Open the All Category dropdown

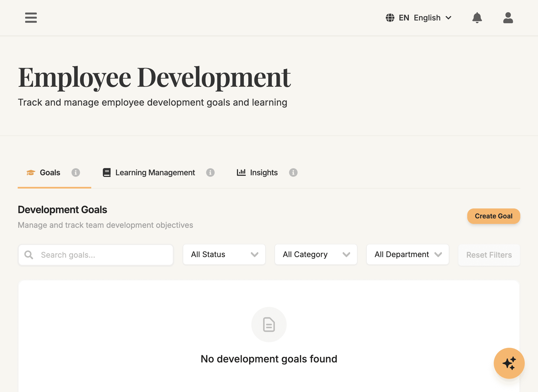click(x=316, y=254)
